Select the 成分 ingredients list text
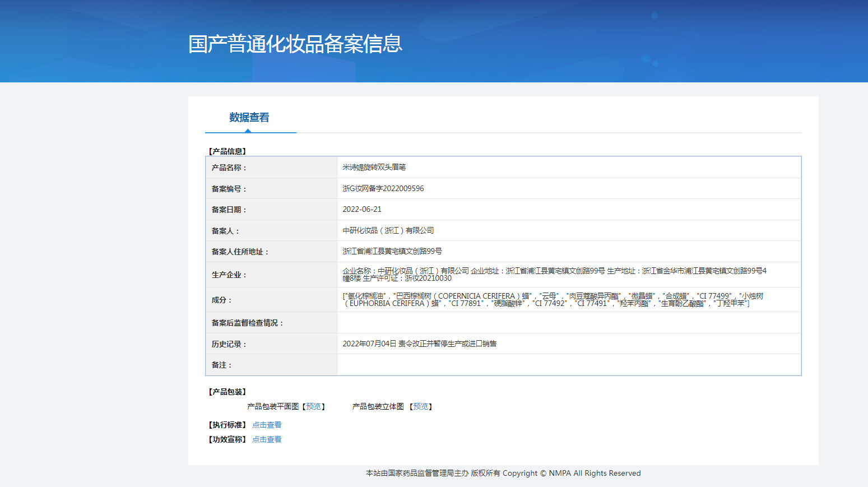 point(553,300)
